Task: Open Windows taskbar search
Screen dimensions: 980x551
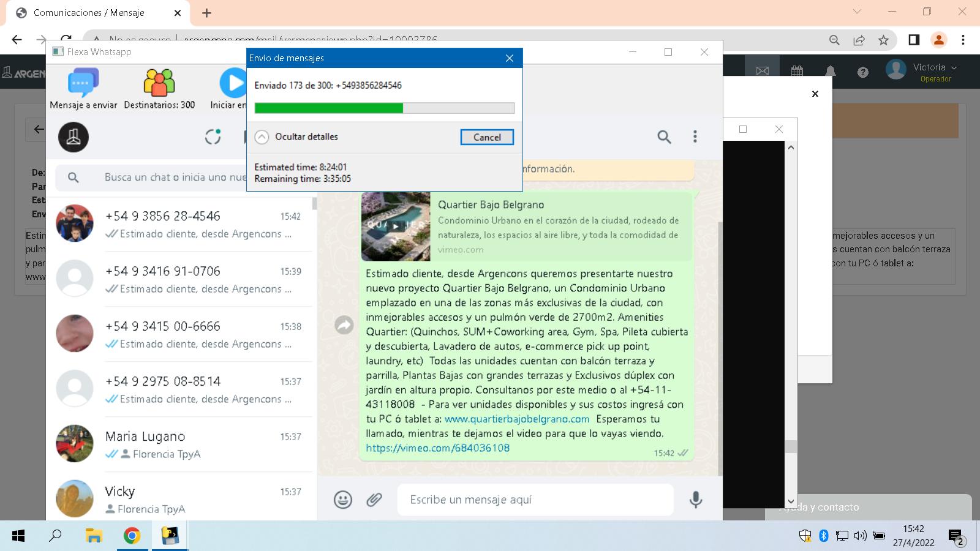Action: coord(55,536)
